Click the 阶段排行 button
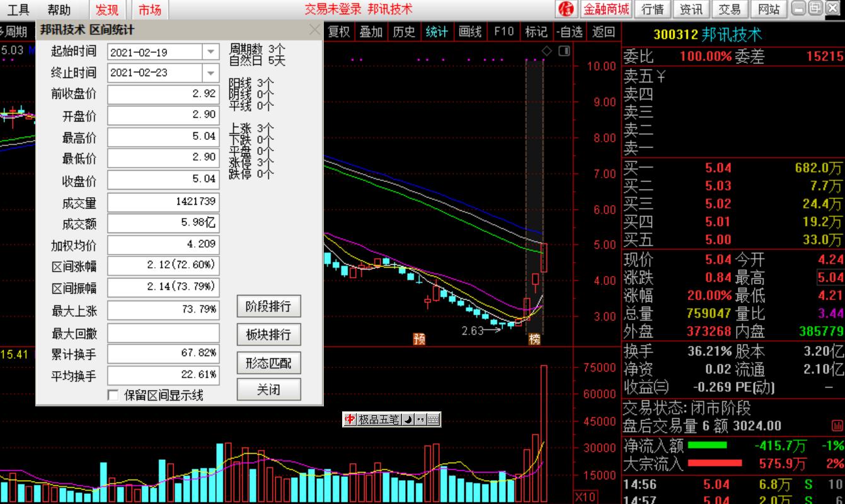845x504 pixels. [x=268, y=307]
